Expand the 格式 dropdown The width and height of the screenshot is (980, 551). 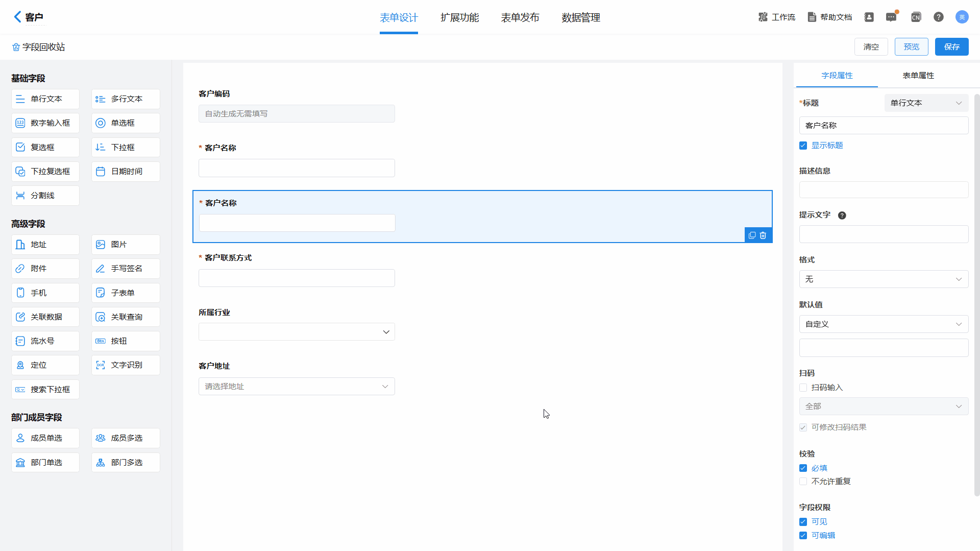tap(883, 279)
